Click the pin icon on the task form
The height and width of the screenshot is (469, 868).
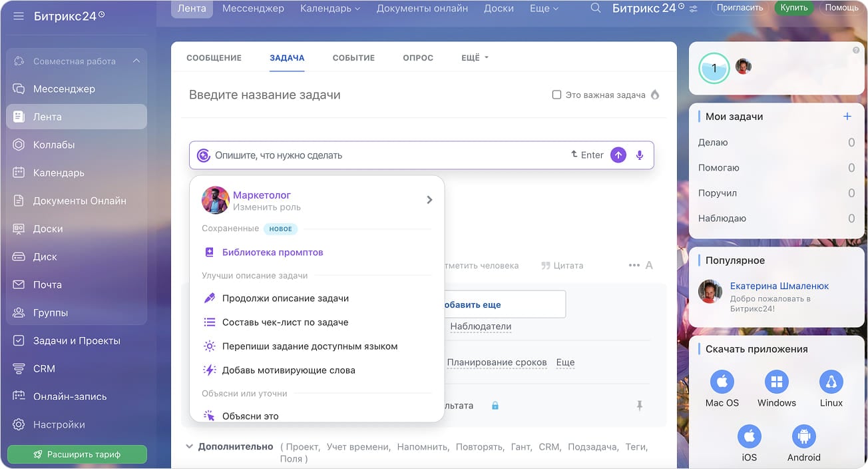point(640,405)
